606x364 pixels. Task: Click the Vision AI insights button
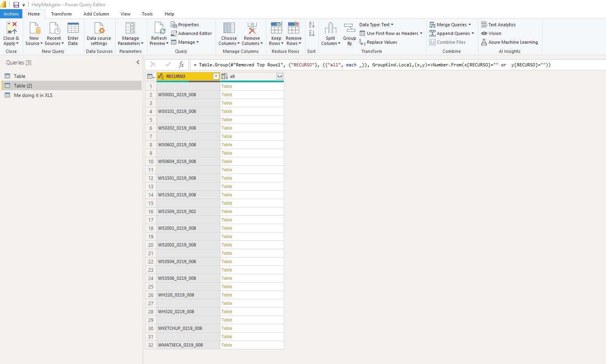click(491, 33)
